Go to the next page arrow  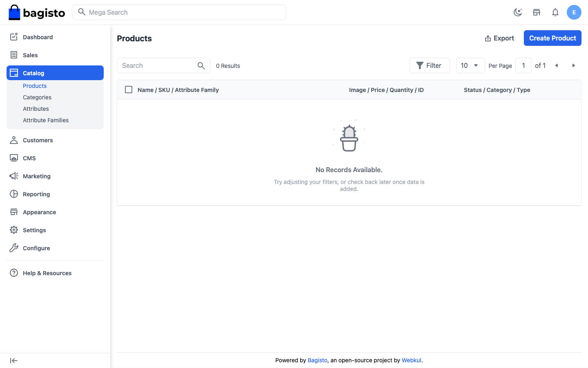(574, 65)
